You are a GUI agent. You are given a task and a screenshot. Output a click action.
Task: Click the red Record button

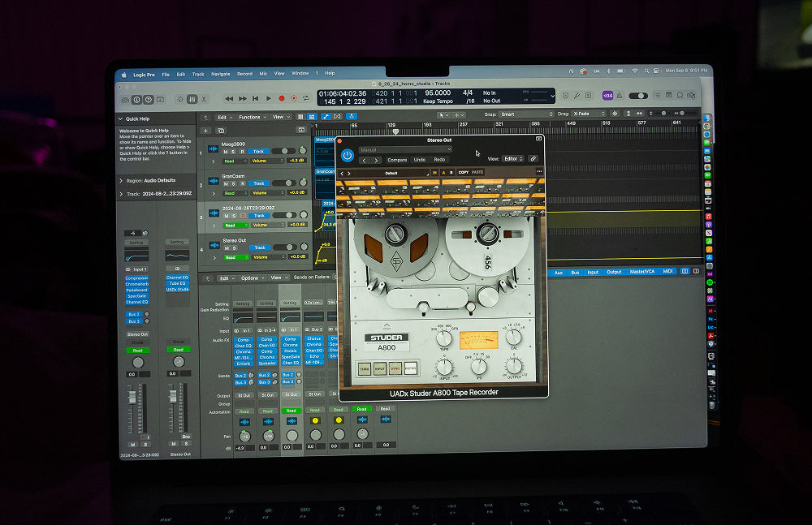(x=281, y=98)
